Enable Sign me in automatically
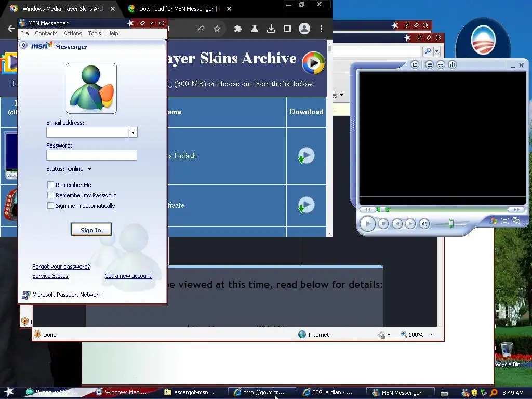The height and width of the screenshot is (399, 532). [x=50, y=206]
